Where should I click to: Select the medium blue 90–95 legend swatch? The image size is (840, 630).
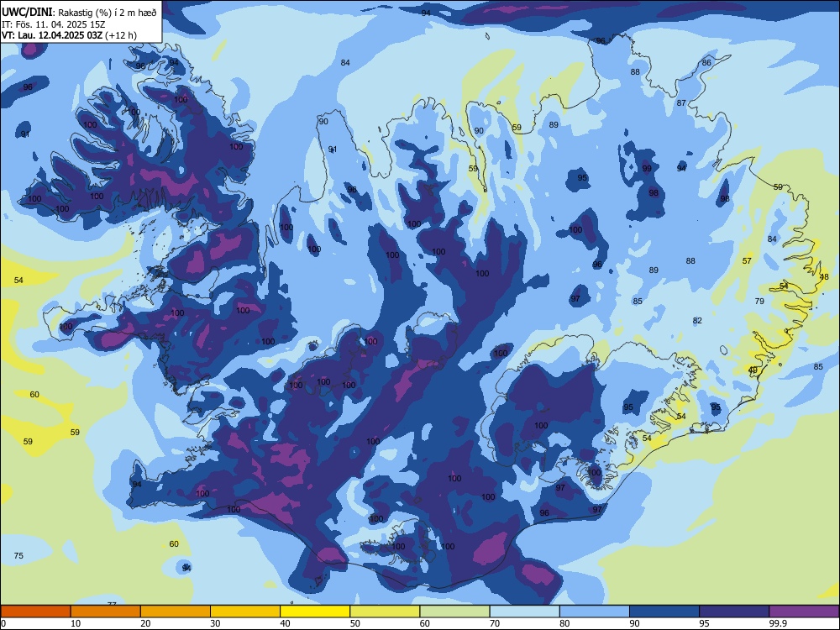664,612
